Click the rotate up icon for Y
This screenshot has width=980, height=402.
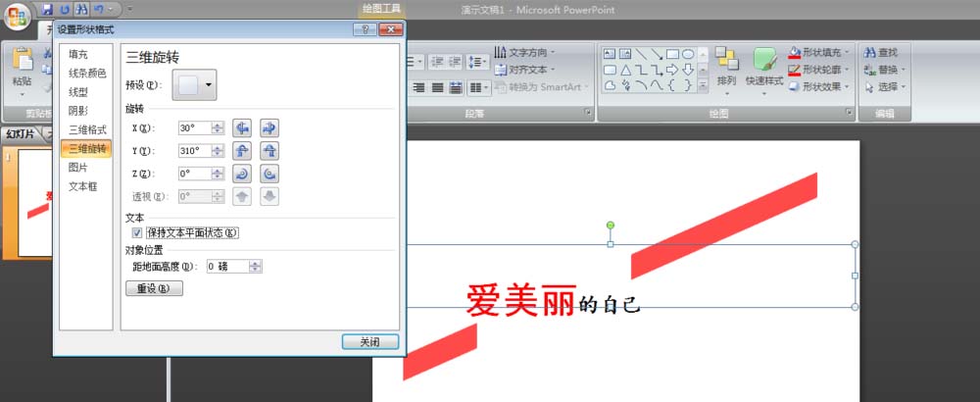point(242,151)
